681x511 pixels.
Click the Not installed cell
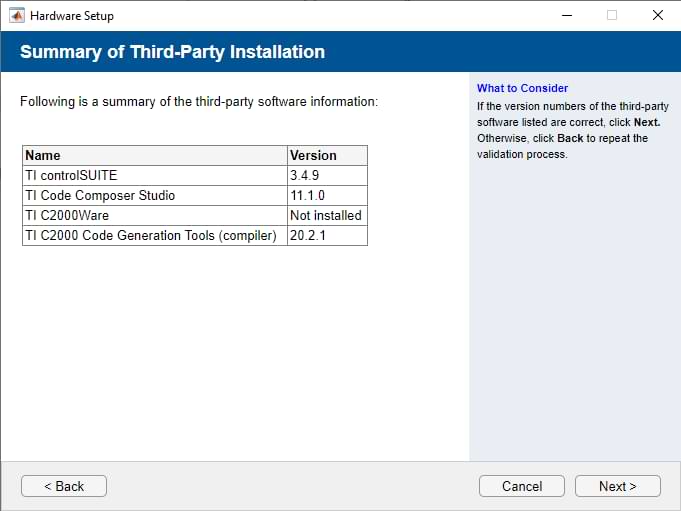(327, 215)
